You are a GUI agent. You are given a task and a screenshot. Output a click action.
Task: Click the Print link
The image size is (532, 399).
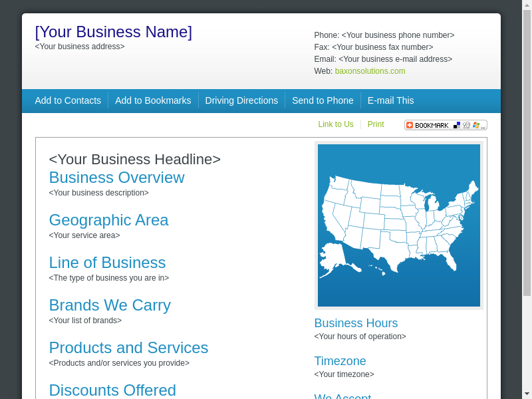376,124
